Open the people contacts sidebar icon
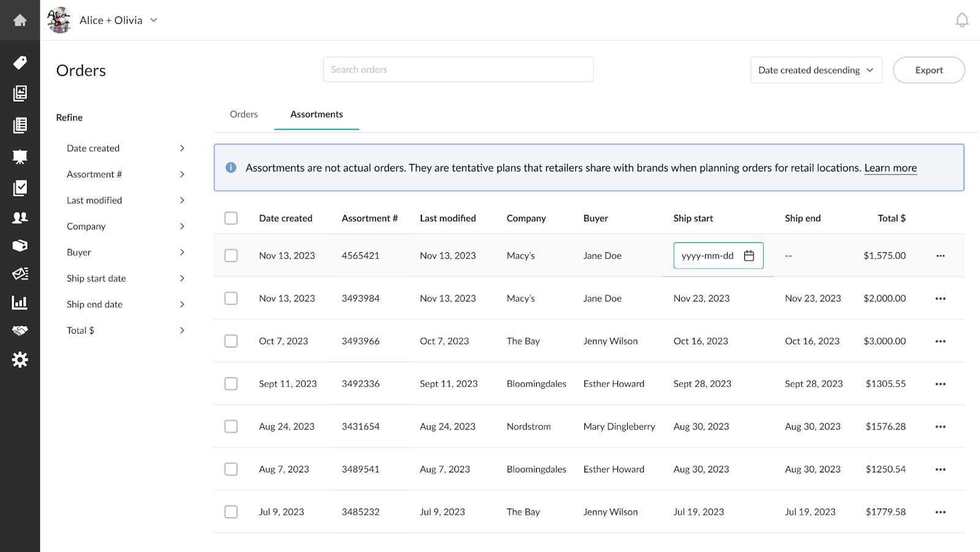 click(x=20, y=217)
